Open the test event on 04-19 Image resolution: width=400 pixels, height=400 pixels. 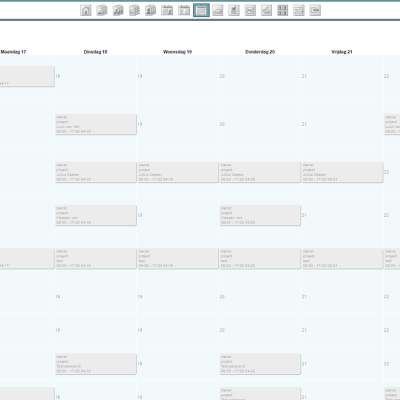tap(178, 259)
